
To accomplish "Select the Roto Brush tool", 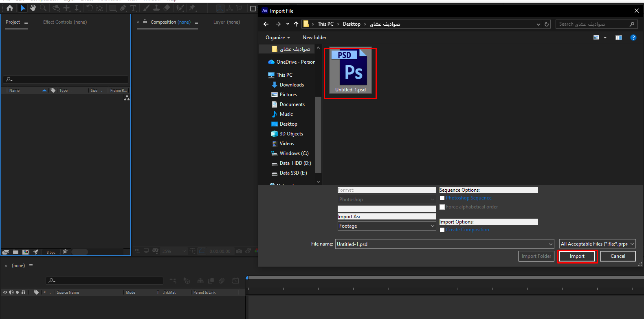I will pyautogui.click(x=180, y=8).
